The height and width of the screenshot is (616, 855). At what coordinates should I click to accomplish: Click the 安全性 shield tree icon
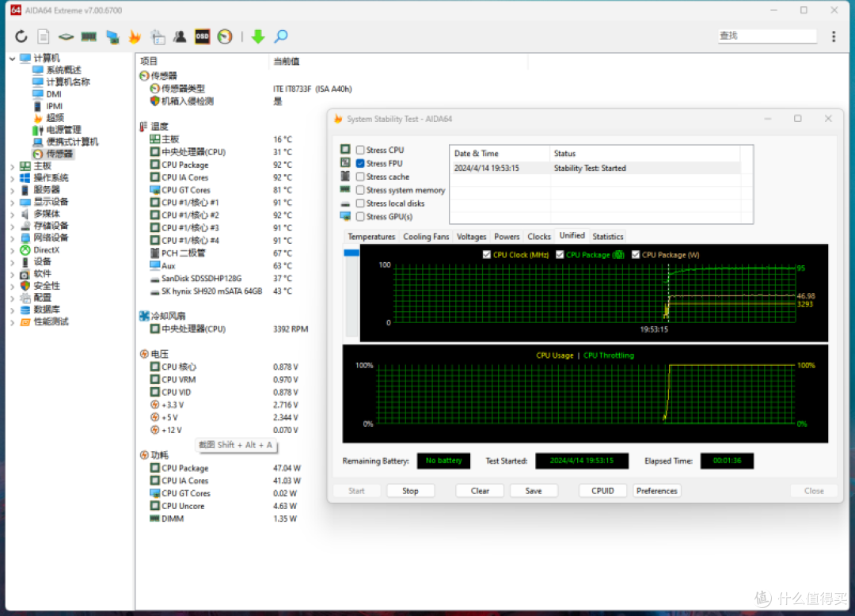click(x=25, y=286)
